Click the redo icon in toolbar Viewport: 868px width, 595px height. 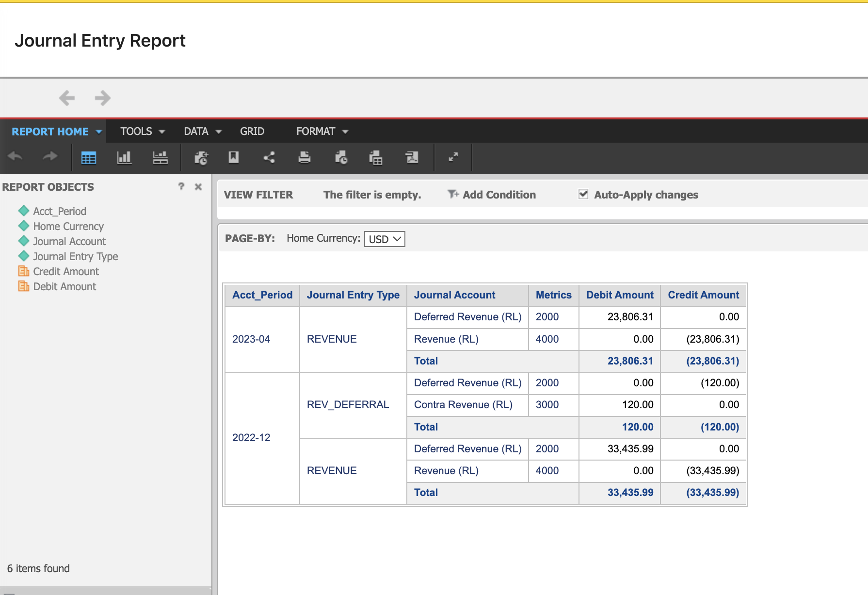click(50, 157)
